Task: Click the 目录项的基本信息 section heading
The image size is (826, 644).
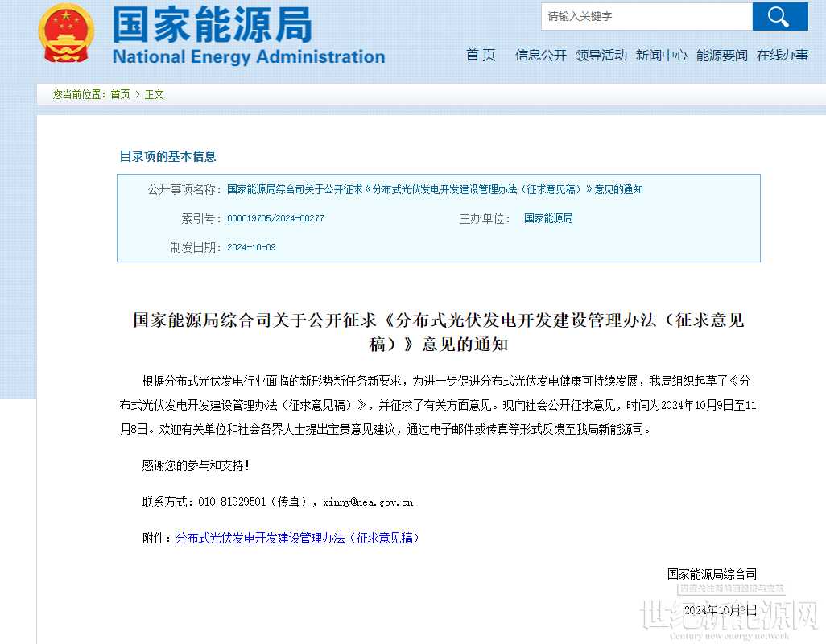Action: [167, 156]
